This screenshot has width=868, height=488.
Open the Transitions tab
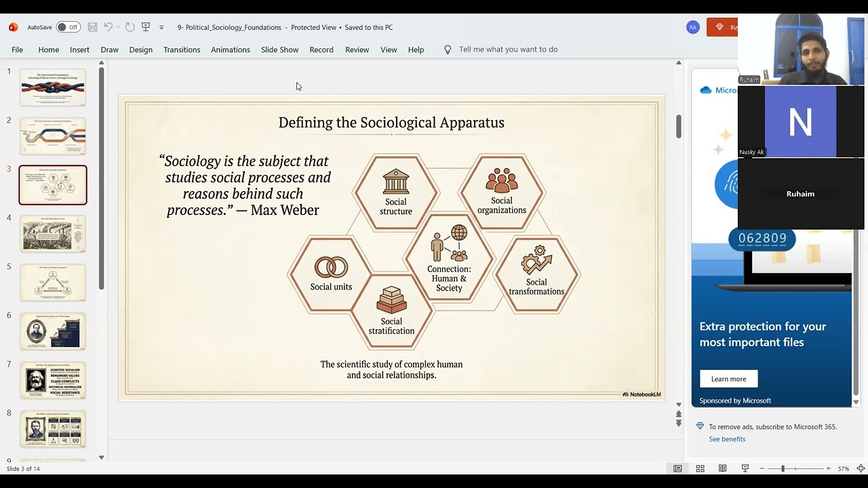(x=182, y=49)
